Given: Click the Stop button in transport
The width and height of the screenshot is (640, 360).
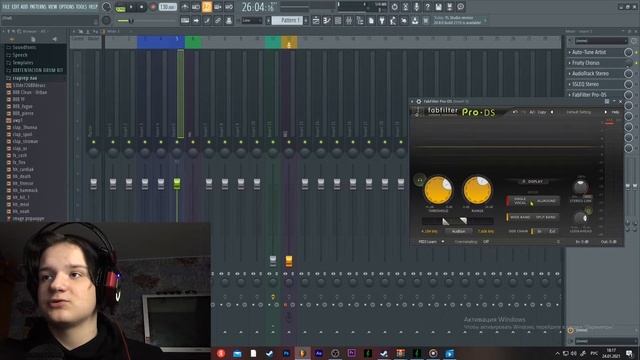Looking at the screenshot, I should pos(142,7).
